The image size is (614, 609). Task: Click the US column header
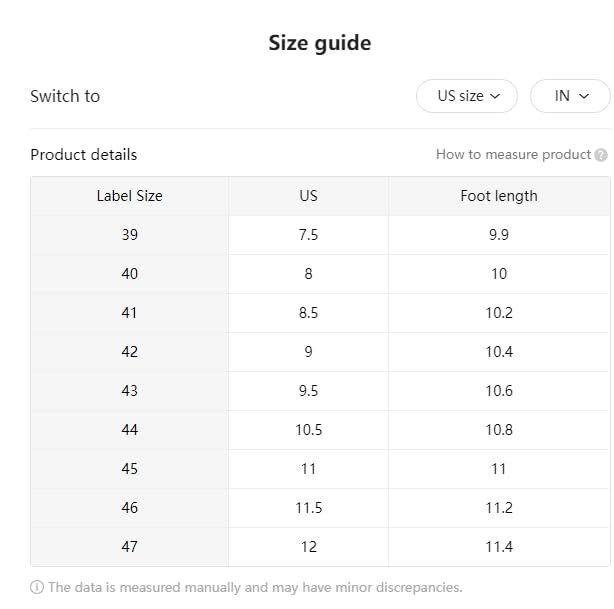pyautogui.click(x=308, y=196)
